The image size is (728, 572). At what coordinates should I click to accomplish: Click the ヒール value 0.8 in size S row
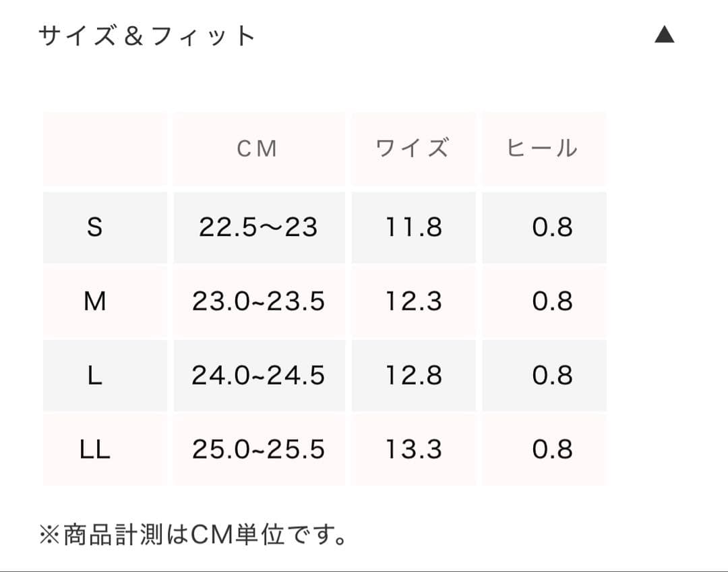[553, 227]
